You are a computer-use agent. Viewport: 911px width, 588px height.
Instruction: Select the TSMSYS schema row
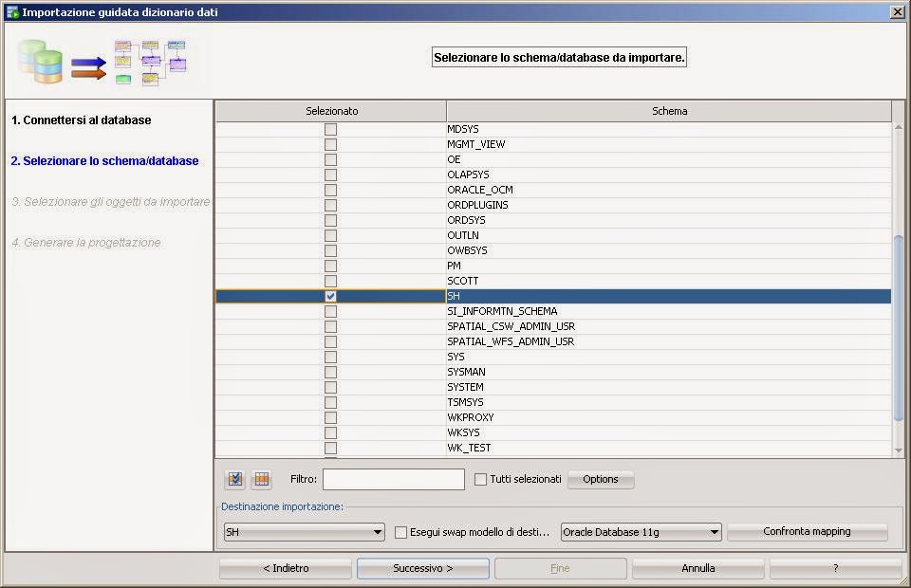coord(553,402)
